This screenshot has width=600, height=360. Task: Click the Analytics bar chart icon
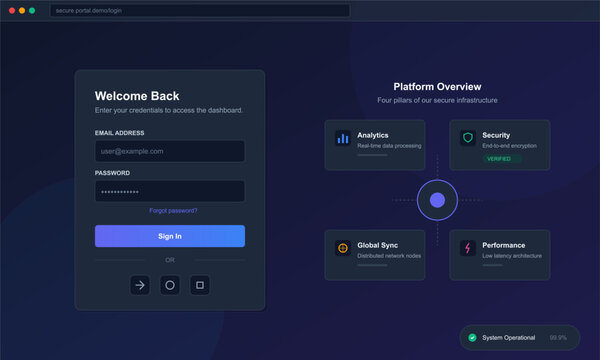[342, 138]
